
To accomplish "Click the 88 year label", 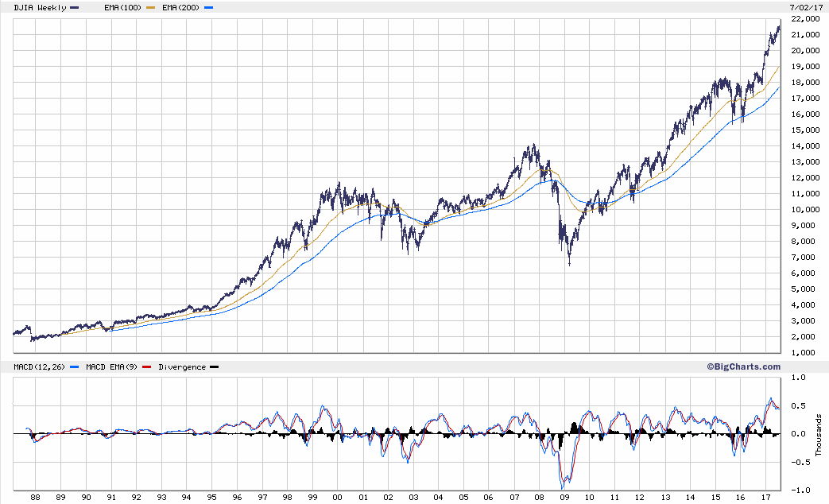I will tap(36, 497).
